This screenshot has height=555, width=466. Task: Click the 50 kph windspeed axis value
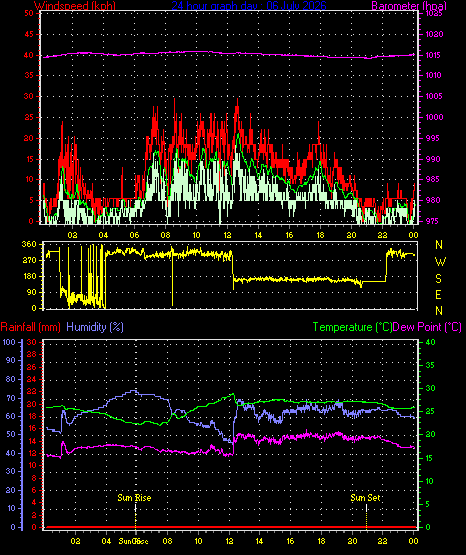(x=29, y=13)
